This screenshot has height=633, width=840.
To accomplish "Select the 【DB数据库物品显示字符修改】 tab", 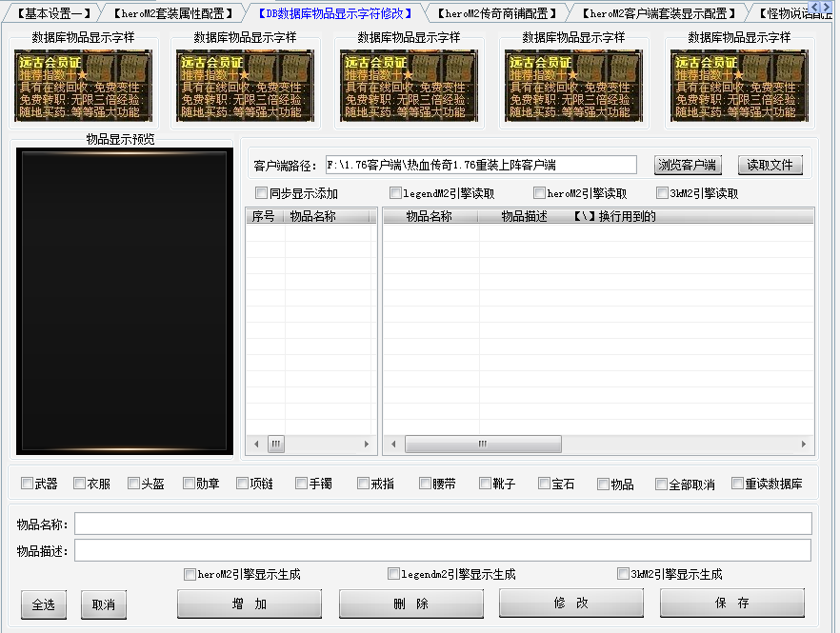I will [335, 13].
